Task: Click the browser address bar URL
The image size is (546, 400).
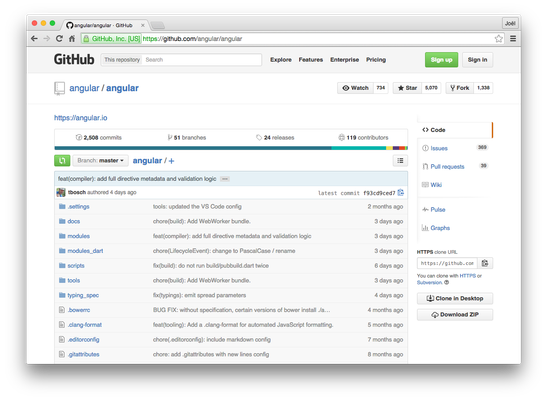Action: (192, 39)
